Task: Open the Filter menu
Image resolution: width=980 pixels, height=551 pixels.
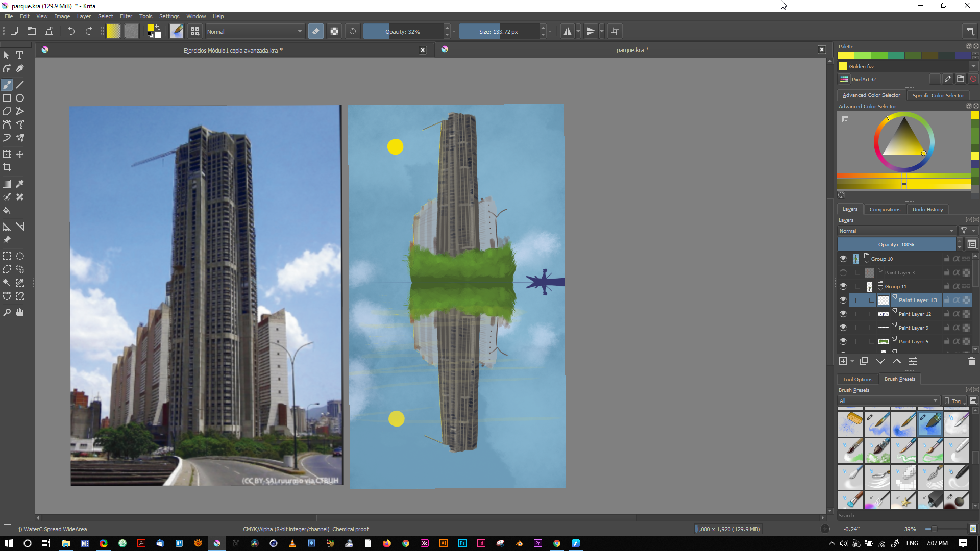Action: [x=126, y=16]
